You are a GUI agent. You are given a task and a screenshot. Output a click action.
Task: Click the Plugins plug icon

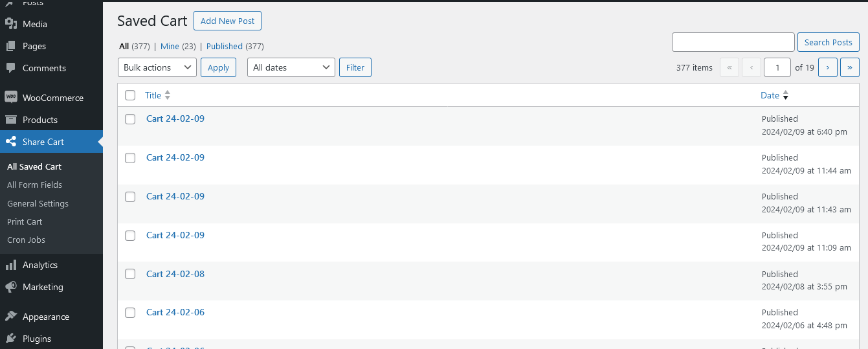[x=11, y=339]
